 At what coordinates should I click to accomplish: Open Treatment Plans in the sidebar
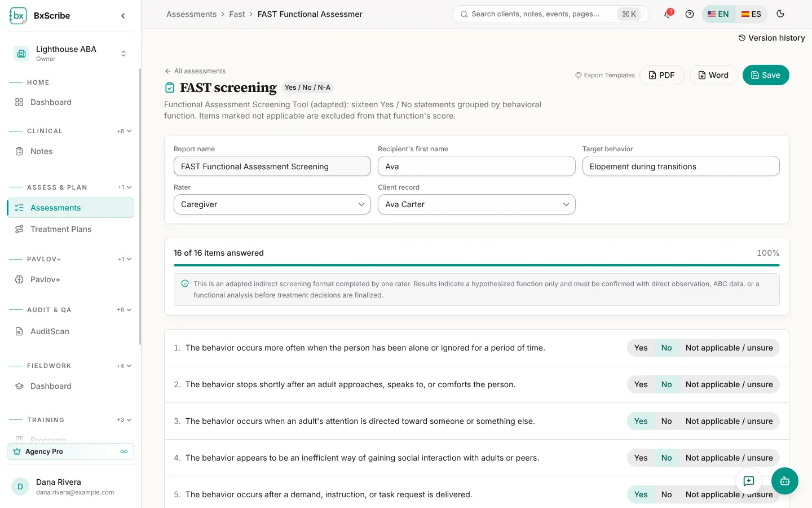click(x=70, y=229)
